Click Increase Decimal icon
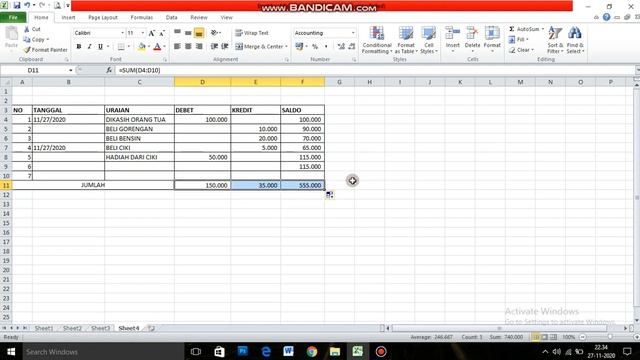The image size is (640, 360). [x=341, y=47]
